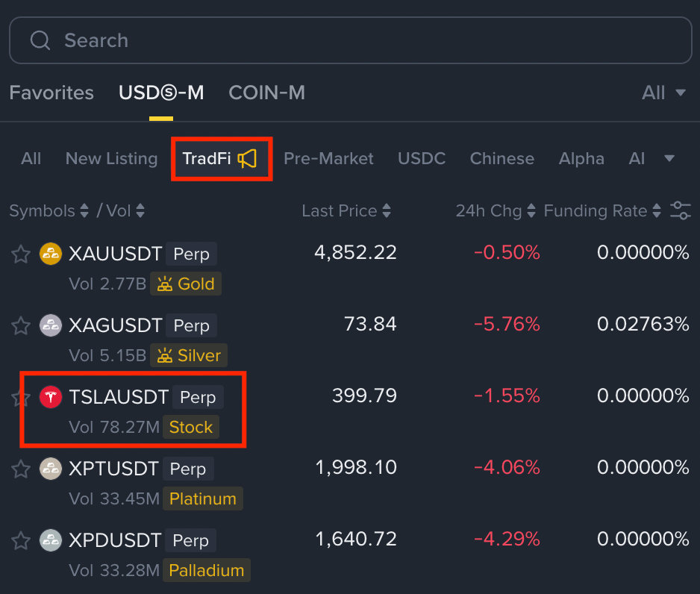This screenshot has width=700, height=594.
Task: Open the Favorites tab
Action: (51, 93)
